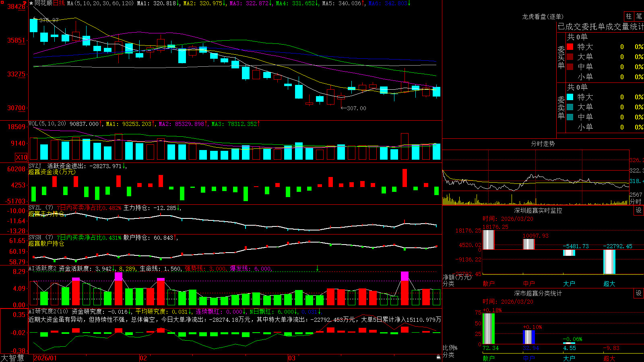
Task: Click the 深市超赢分类统计 panel title
Action: [538, 293]
